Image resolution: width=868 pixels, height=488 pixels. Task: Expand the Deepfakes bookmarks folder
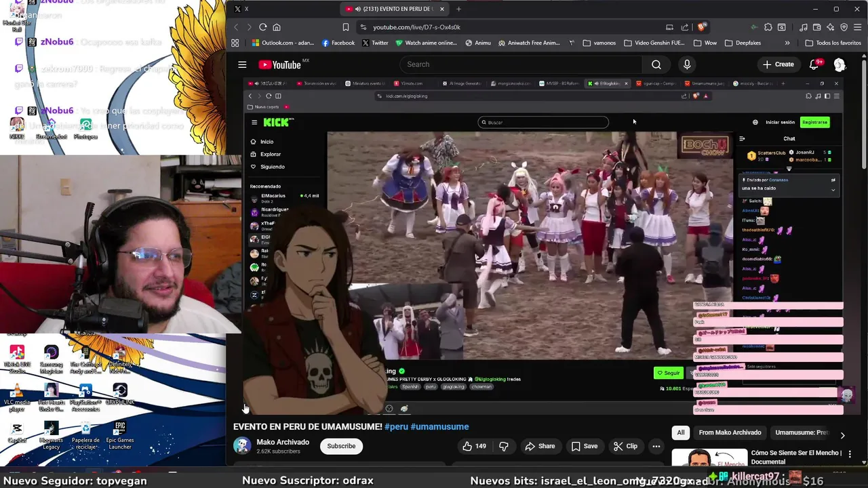(743, 43)
